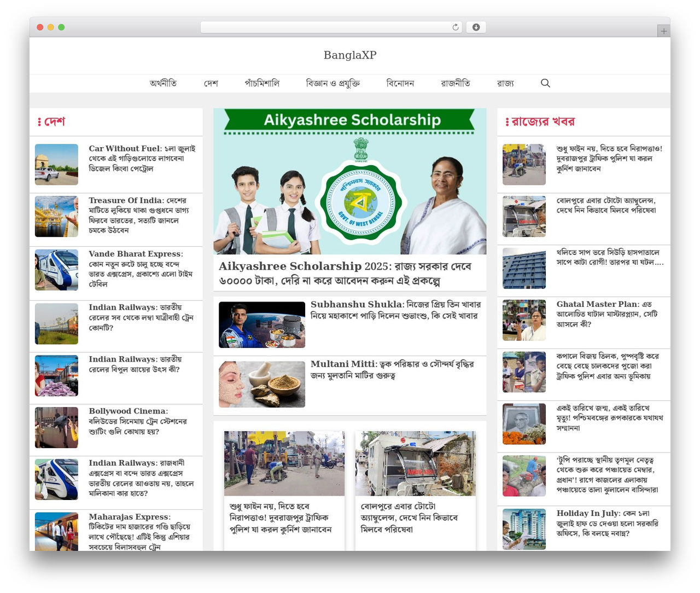Open the Maharajas Express article headline
The image size is (700, 593).
(x=140, y=532)
